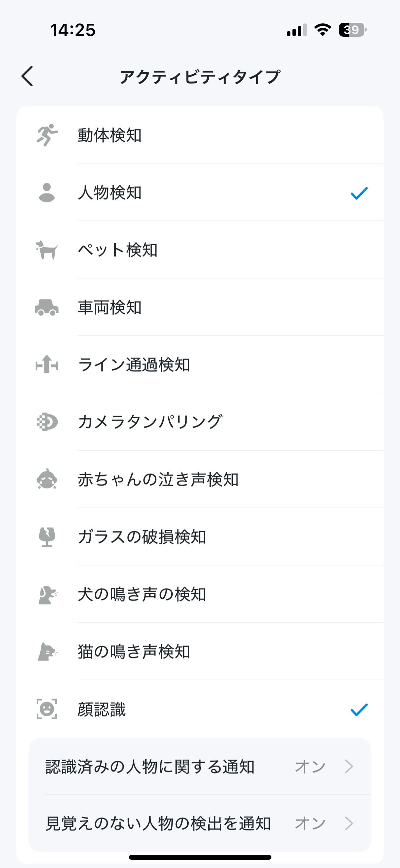
Task: Uncheck the 人物検知 checkmark
Action: pyautogui.click(x=359, y=193)
